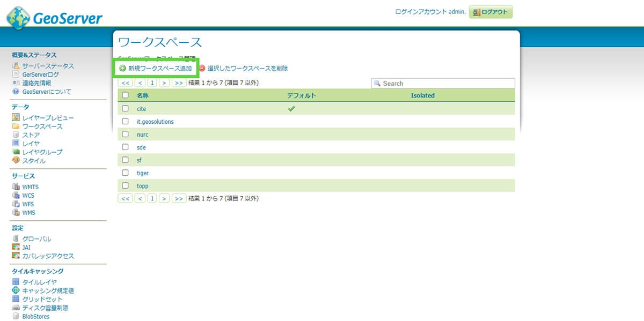Check the cite workspace checkbox
The height and width of the screenshot is (321, 644).
[x=126, y=108]
